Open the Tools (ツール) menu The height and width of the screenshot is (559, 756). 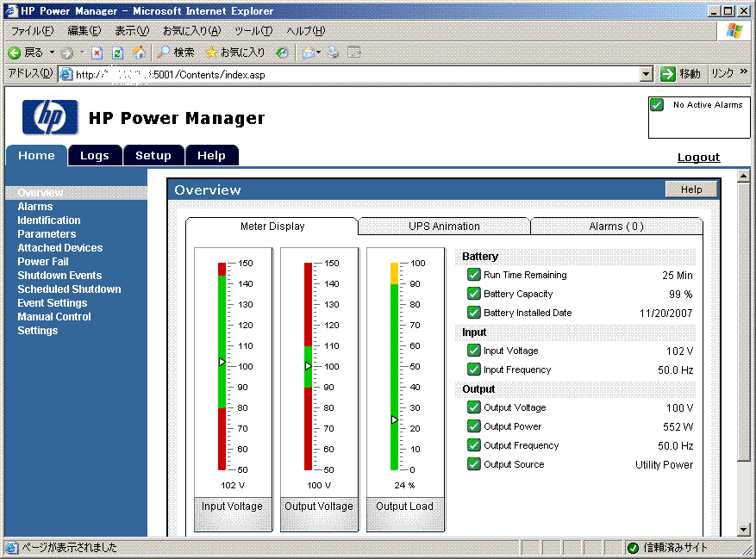point(253,31)
